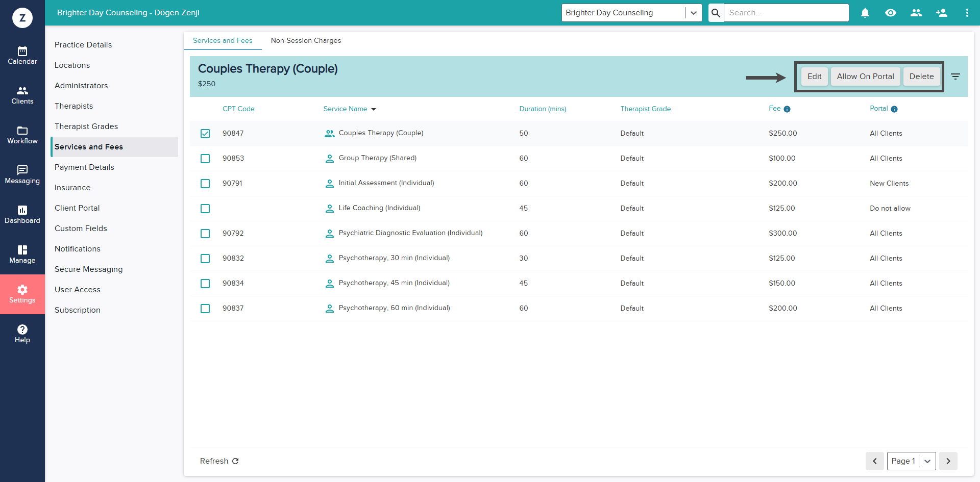Open the Page 1 dropdown
Viewport: 980px width, 482px height.
pos(911,461)
